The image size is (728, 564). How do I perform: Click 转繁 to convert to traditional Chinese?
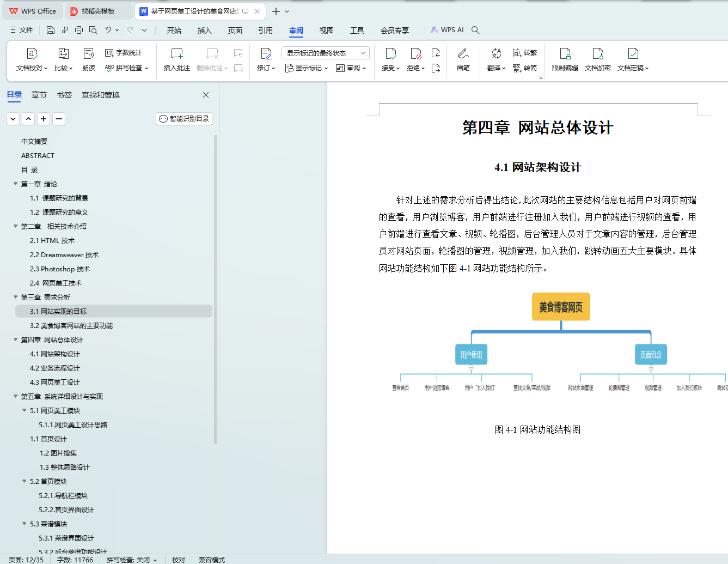coord(525,52)
